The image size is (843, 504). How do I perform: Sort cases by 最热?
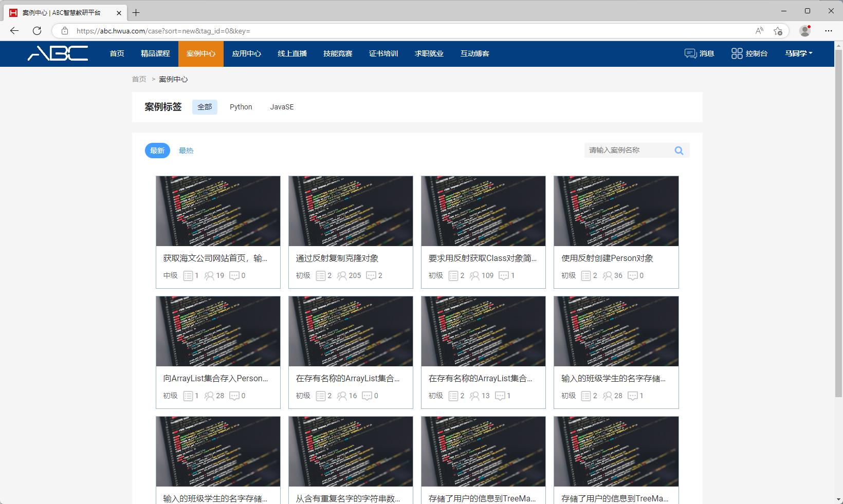[186, 151]
